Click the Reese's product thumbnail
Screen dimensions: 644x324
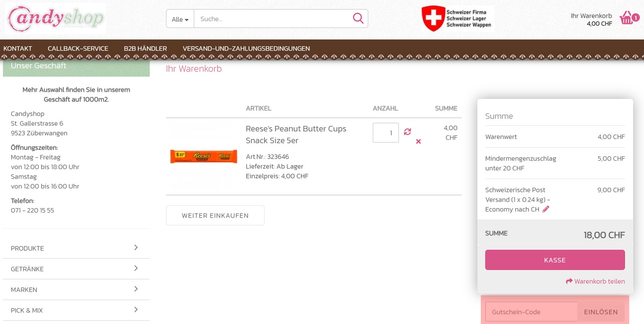tap(204, 156)
